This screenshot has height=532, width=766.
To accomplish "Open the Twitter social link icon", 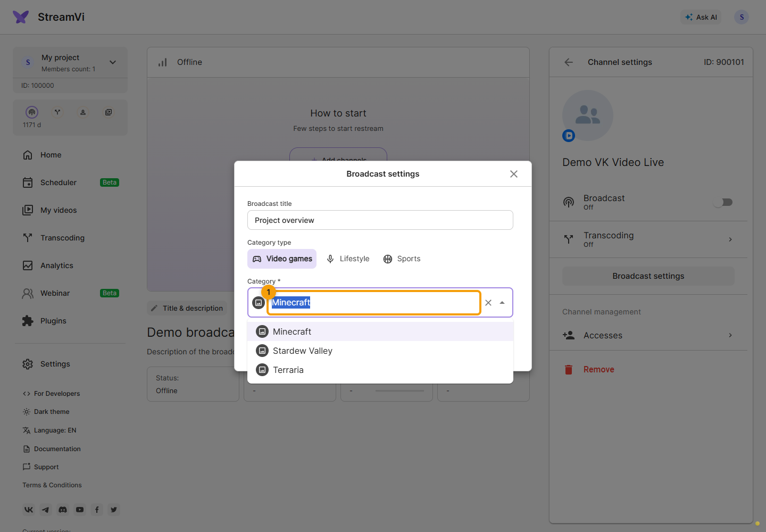I will [114, 510].
